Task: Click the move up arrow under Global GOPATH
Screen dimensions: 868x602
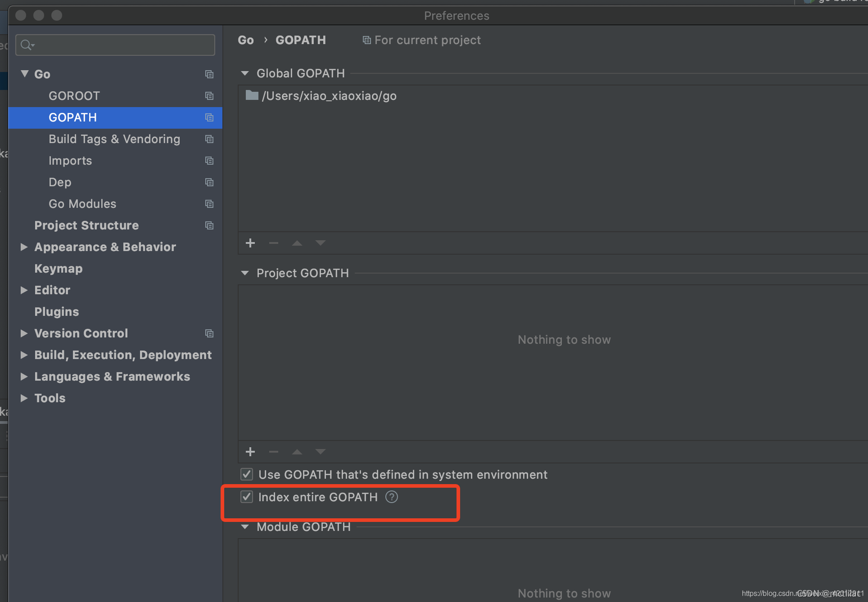Action: (x=297, y=243)
